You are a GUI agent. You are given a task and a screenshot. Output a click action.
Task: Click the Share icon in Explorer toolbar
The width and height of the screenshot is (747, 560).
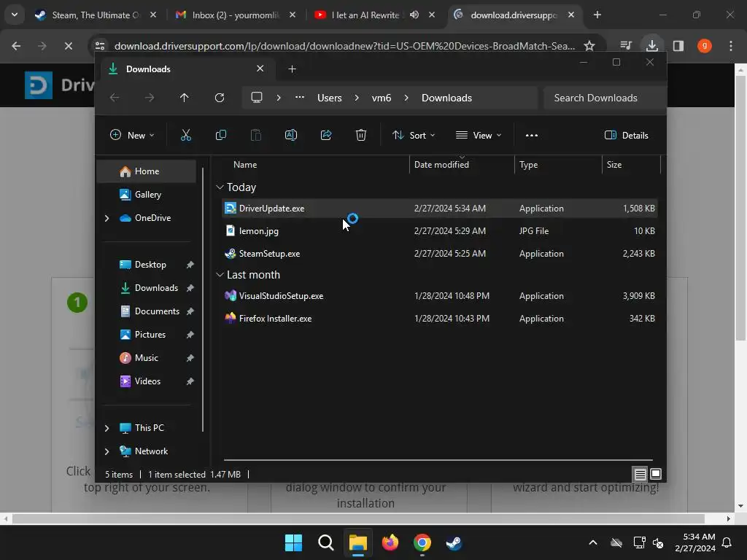click(326, 135)
